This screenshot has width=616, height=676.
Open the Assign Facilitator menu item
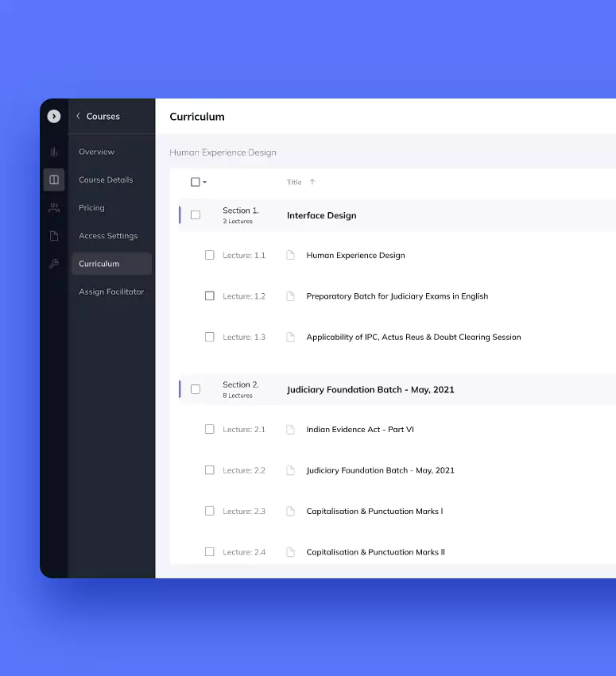point(111,292)
